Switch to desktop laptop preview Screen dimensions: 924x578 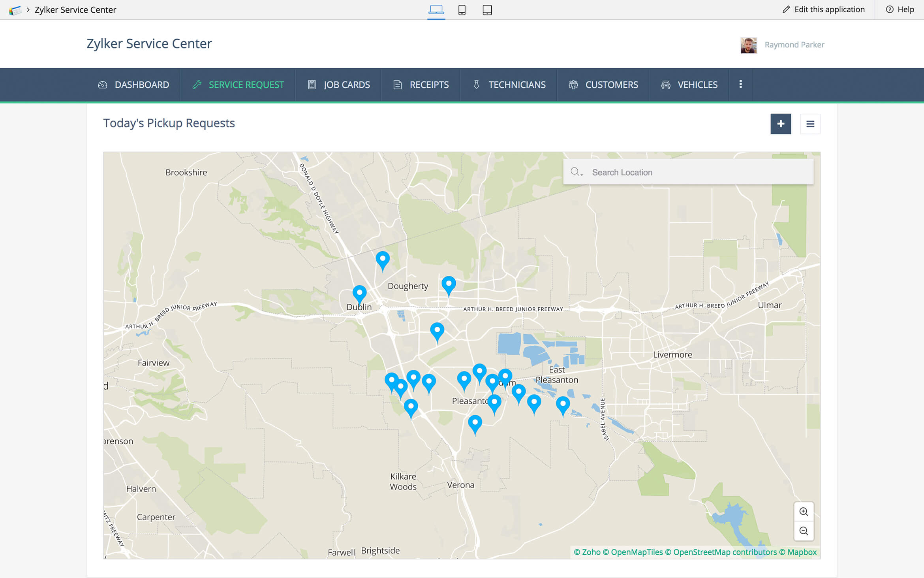pos(436,9)
